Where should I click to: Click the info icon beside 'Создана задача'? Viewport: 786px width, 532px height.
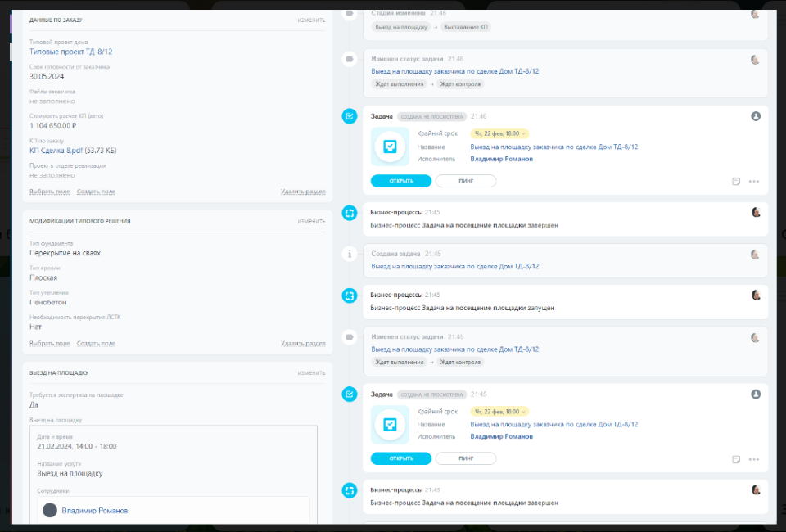tap(350, 254)
